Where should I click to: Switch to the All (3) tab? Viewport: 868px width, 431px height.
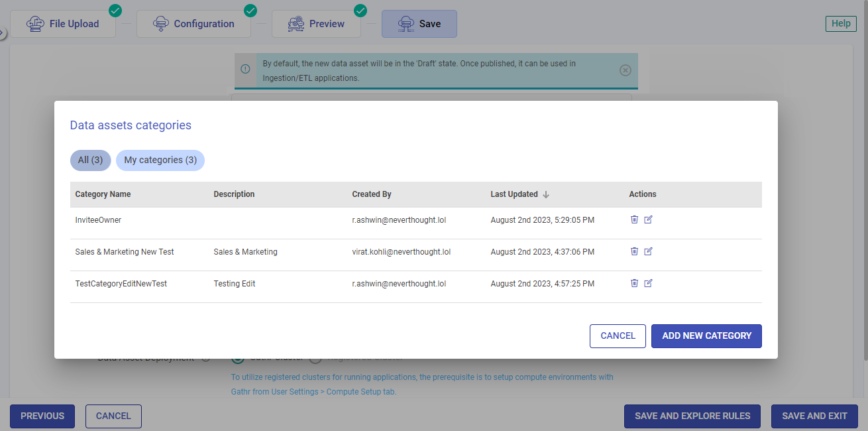[90, 160]
